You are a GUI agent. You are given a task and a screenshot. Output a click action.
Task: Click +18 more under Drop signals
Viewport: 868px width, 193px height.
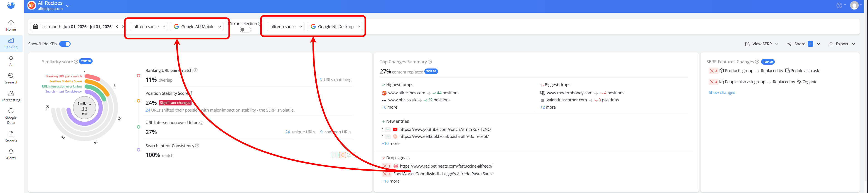pyautogui.click(x=391, y=181)
